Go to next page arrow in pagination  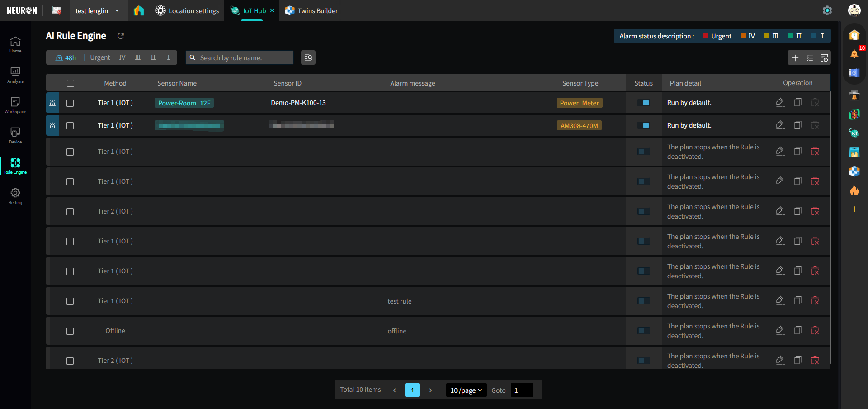430,390
